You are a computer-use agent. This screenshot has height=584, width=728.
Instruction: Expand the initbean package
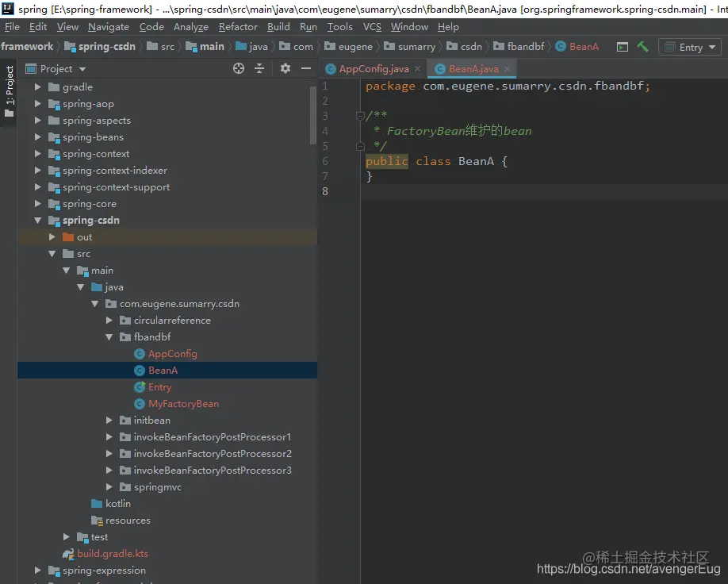pyautogui.click(x=109, y=420)
